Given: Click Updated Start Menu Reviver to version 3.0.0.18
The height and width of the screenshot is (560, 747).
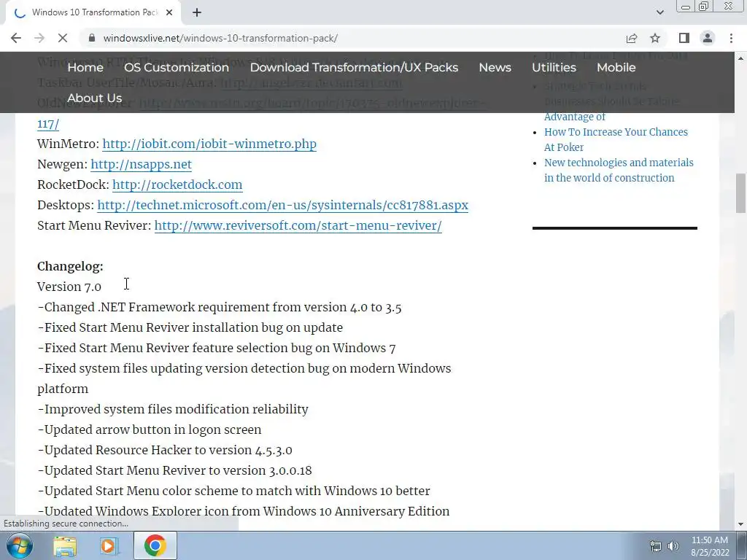Looking at the screenshot, I should pos(174,470).
